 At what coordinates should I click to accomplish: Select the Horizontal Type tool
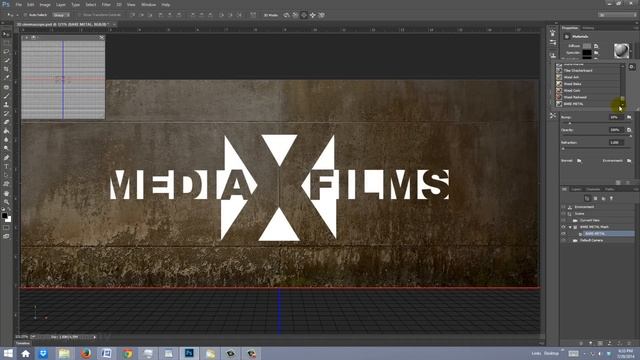(6, 166)
